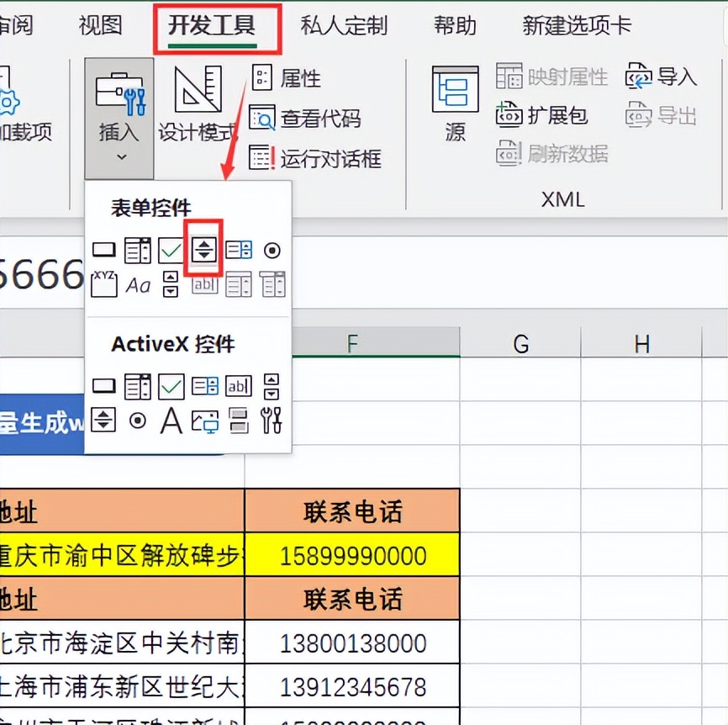Click the 联系电话 header above 15899990000
The image size is (728, 725).
(352, 512)
